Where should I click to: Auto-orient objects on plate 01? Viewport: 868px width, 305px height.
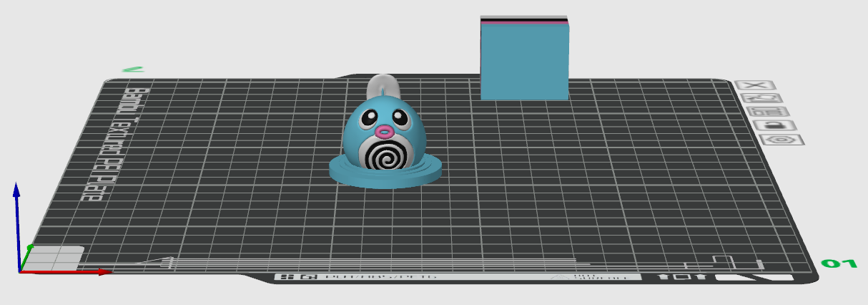[761, 99]
